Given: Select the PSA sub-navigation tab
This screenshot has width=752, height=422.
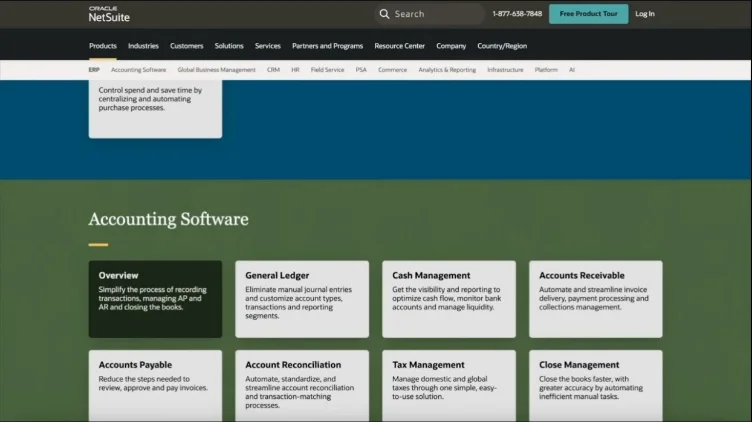Looking at the screenshot, I should tap(361, 70).
